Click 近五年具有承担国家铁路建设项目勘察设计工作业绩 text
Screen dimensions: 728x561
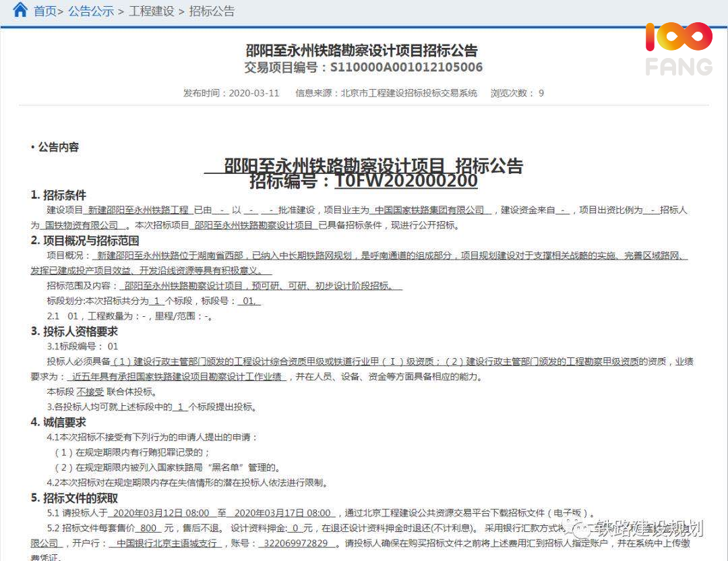pyautogui.click(x=177, y=377)
